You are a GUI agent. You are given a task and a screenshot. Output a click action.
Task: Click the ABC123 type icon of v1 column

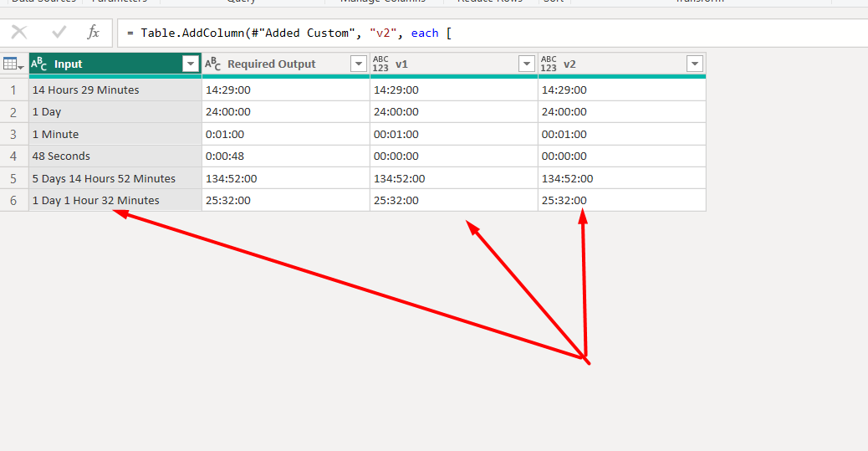coord(380,64)
